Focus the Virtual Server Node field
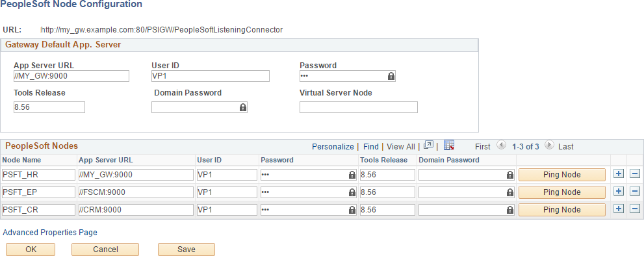 (359, 107)
